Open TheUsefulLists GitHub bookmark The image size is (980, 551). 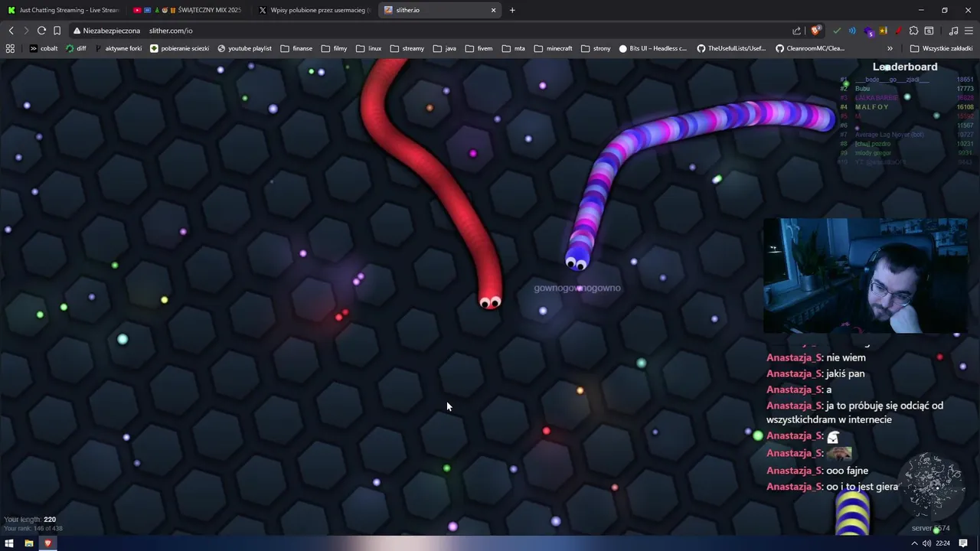tap(731, 48)
